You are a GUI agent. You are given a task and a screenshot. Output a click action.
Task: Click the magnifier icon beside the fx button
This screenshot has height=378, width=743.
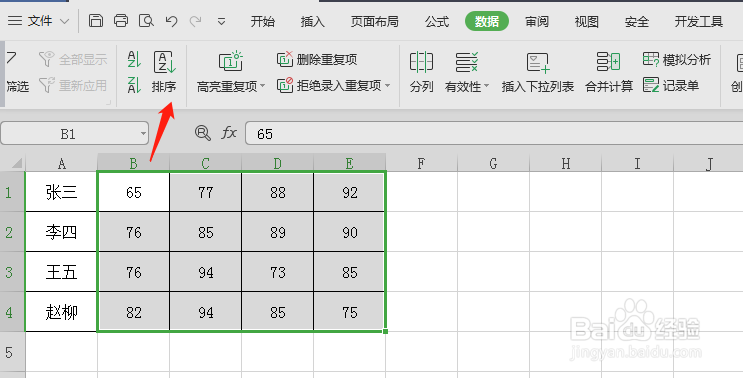pyautogui.click(x=203, y=133)
